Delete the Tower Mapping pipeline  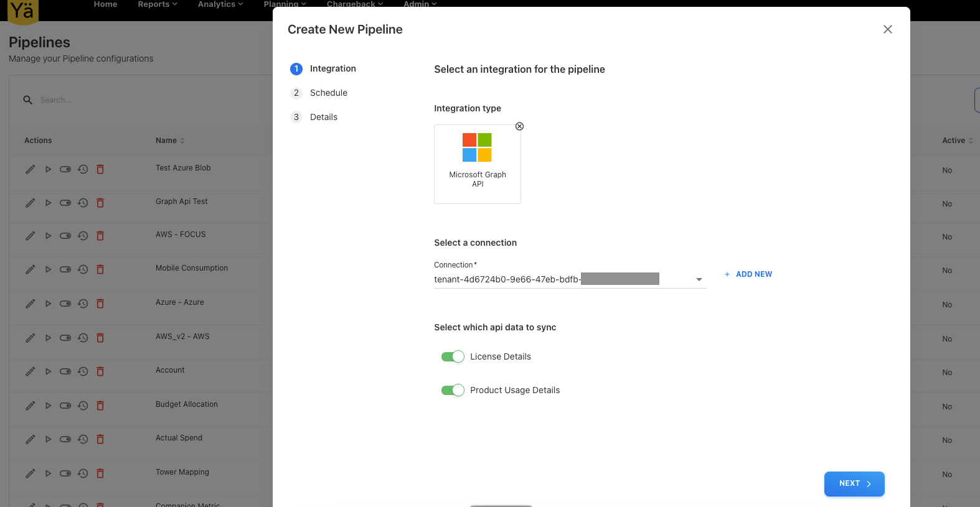100,473
